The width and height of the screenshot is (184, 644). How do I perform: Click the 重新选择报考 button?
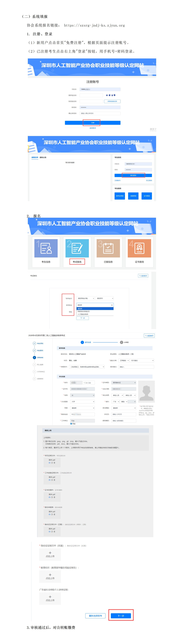click(95, 615)
